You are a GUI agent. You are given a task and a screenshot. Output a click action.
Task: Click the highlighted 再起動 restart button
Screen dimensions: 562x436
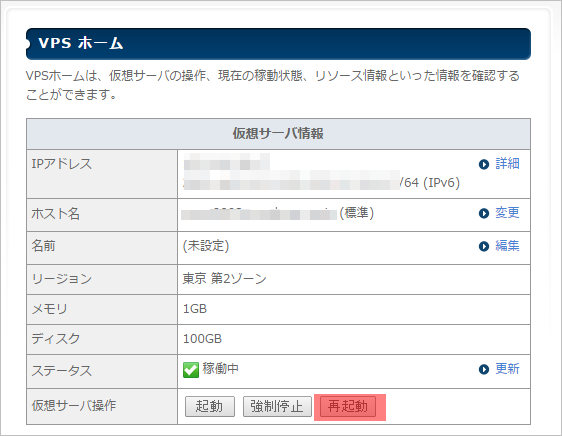point(348,406)
